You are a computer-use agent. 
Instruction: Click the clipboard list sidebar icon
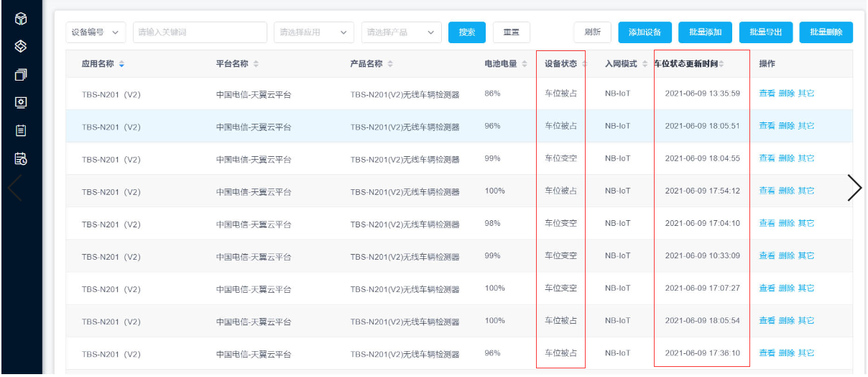pos(21,130)
